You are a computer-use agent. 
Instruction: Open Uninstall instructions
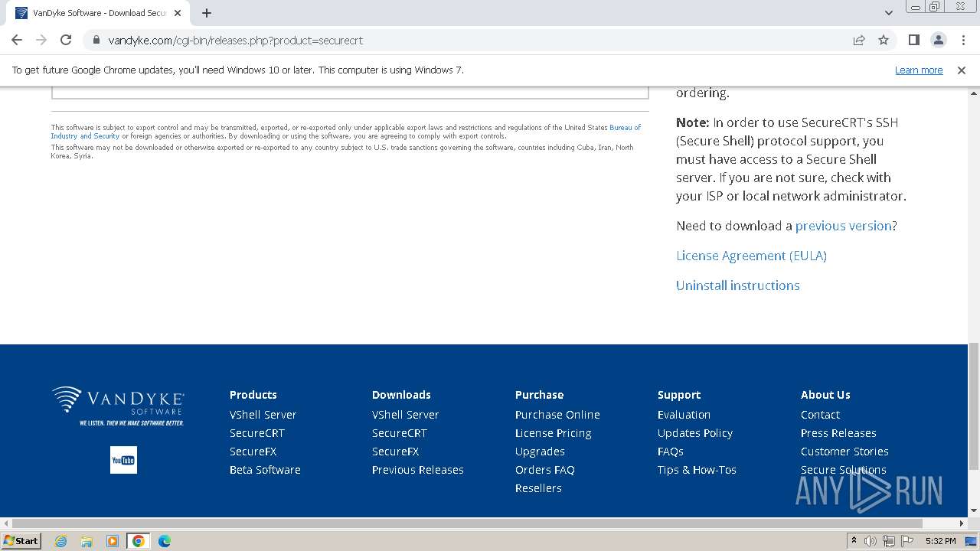[738, 285]
